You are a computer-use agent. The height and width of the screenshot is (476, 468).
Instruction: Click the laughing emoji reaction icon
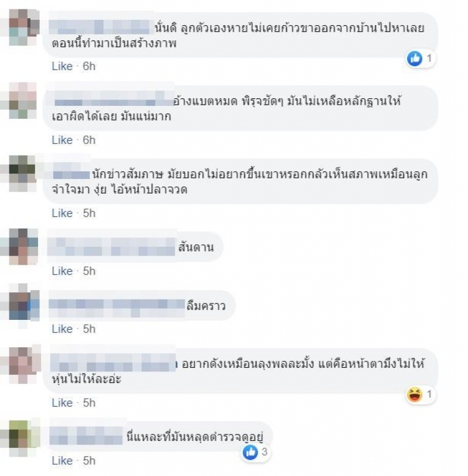click(414, 394)
